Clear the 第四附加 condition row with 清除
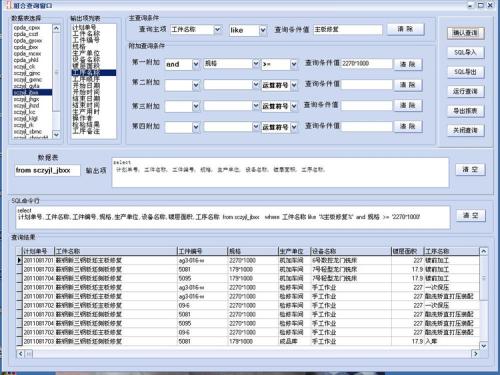This screenshot has height=375, width=500. tap(408, 126)
